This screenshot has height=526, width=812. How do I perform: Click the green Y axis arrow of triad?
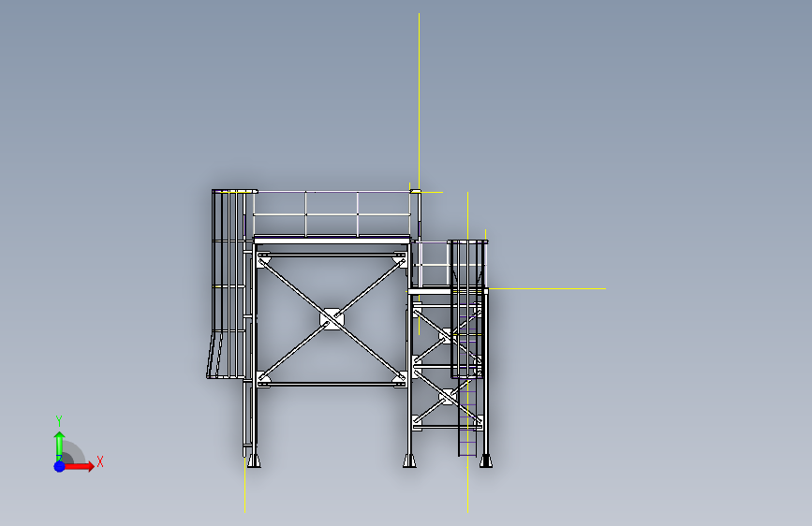pyautogui.click(x=60, y=446)
